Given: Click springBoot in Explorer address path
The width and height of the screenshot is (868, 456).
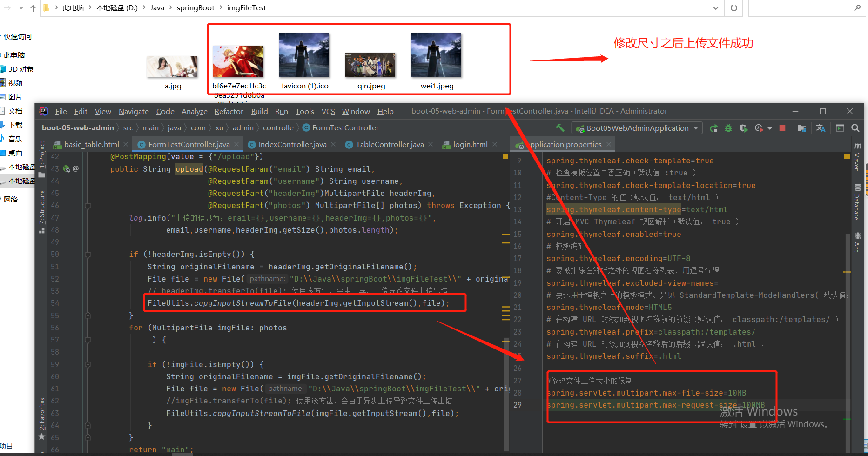Looking at the screenshot, I should pyautogui.click(x=195, y=8).
